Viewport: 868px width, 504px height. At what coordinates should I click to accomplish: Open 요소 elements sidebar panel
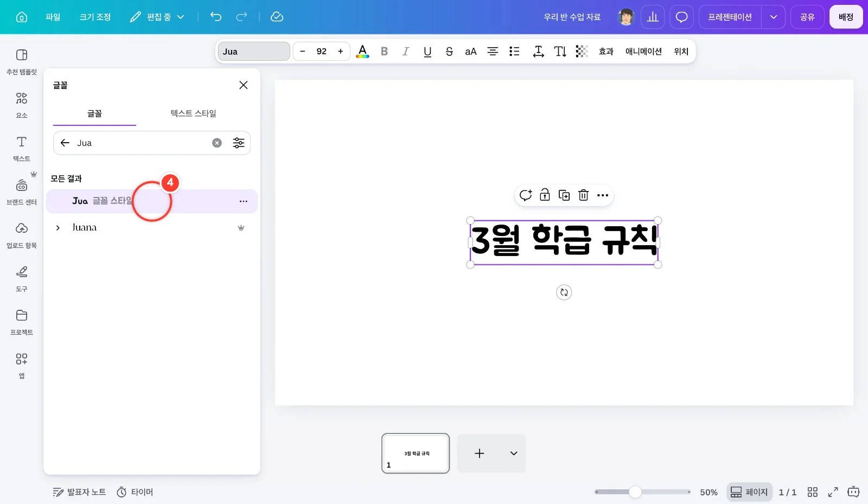point(22,105)
